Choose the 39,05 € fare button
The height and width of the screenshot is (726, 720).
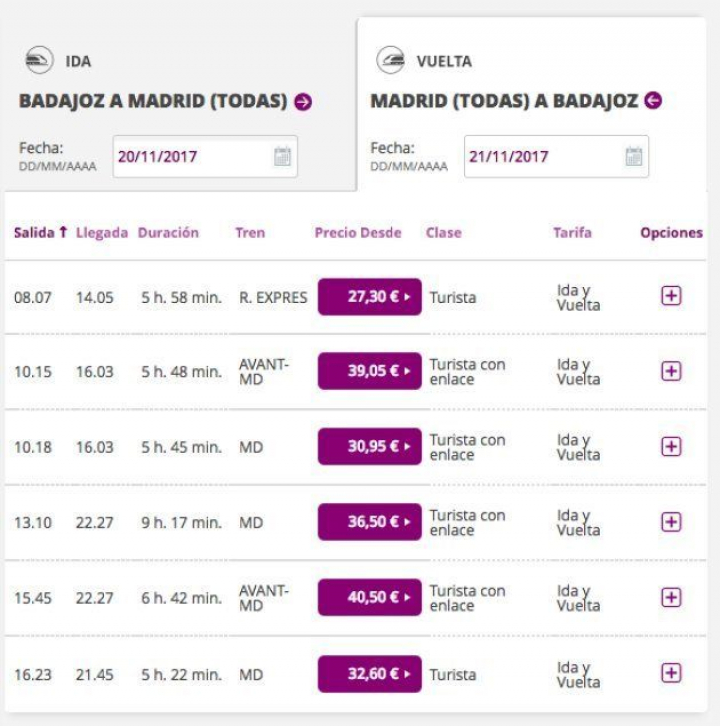point(369,371)
